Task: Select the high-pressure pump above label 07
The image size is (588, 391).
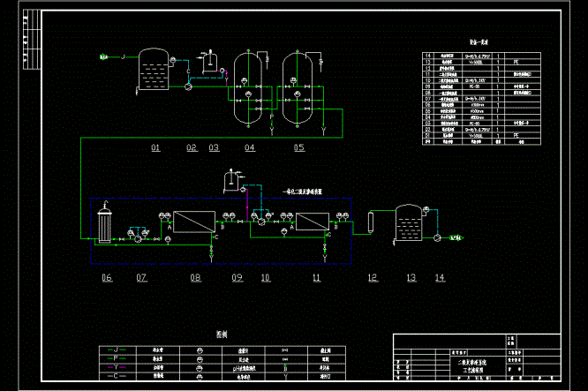Action: pos(138,239)
